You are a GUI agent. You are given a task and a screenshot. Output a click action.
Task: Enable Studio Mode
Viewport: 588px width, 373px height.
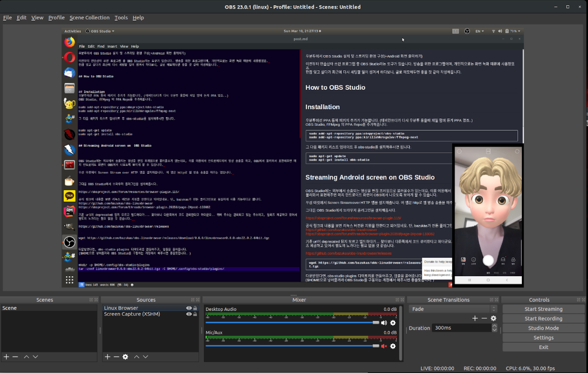(x=543, y=328)
